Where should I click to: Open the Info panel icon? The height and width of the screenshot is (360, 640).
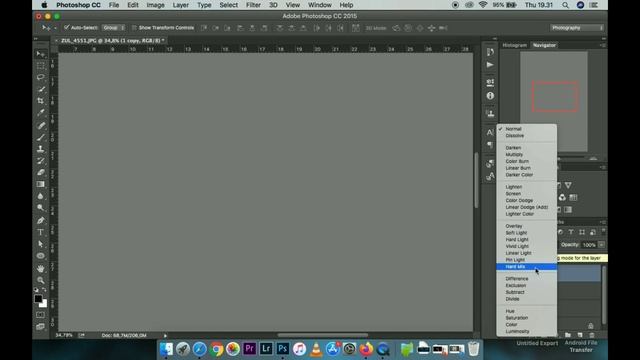pyautogui.click(x=490, y=96)
